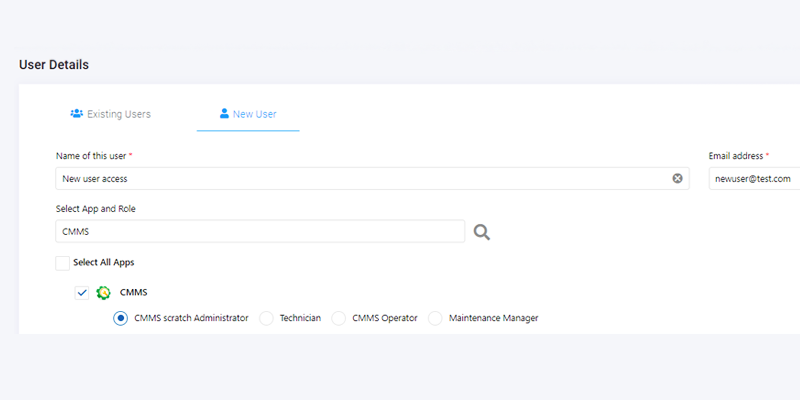Switch to the Existing Users tab
800x400 pixels.
[110, 114]
